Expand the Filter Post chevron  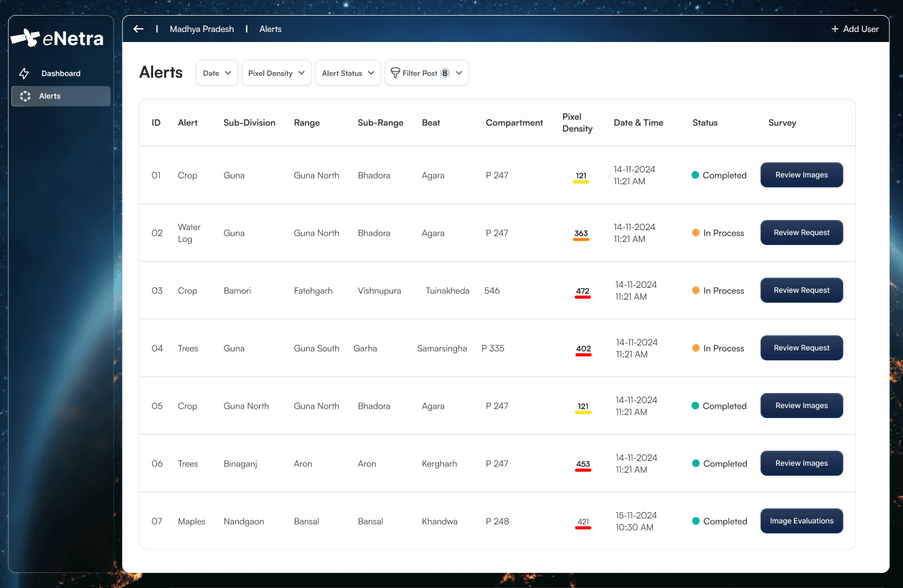pos(459,73)
